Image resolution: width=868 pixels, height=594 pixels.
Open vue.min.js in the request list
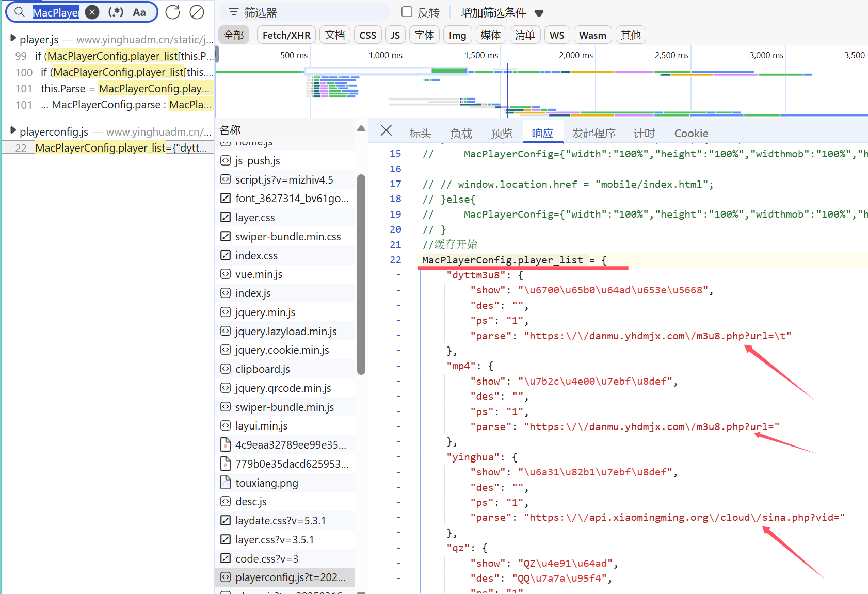tap(259, 274)
